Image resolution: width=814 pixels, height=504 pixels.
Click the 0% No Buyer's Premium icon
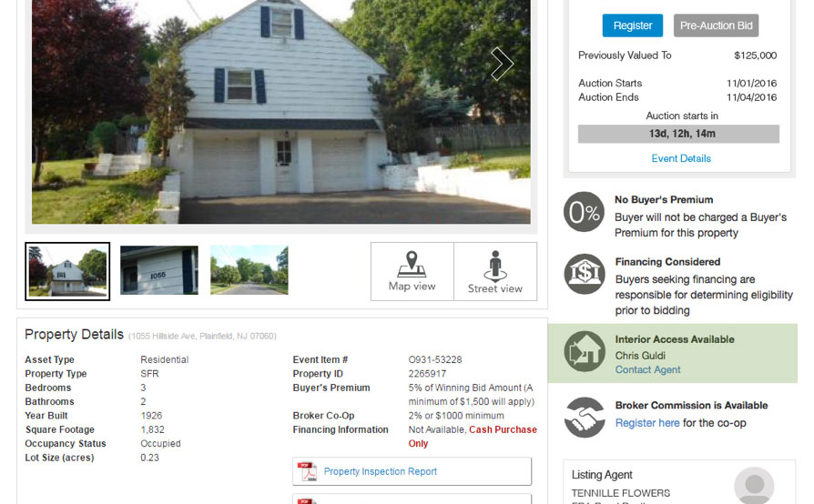[x=584, y=212]
